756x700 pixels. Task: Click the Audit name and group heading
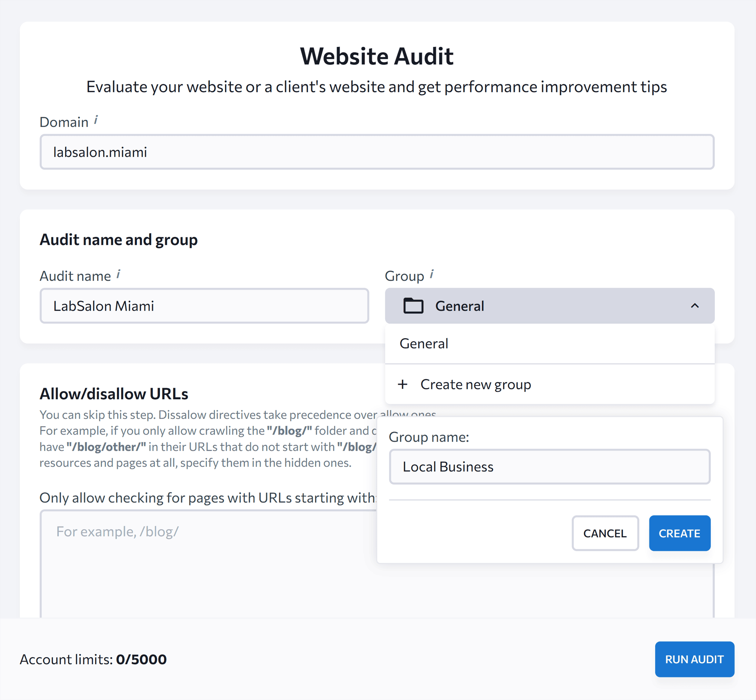(x=119, y=239)
